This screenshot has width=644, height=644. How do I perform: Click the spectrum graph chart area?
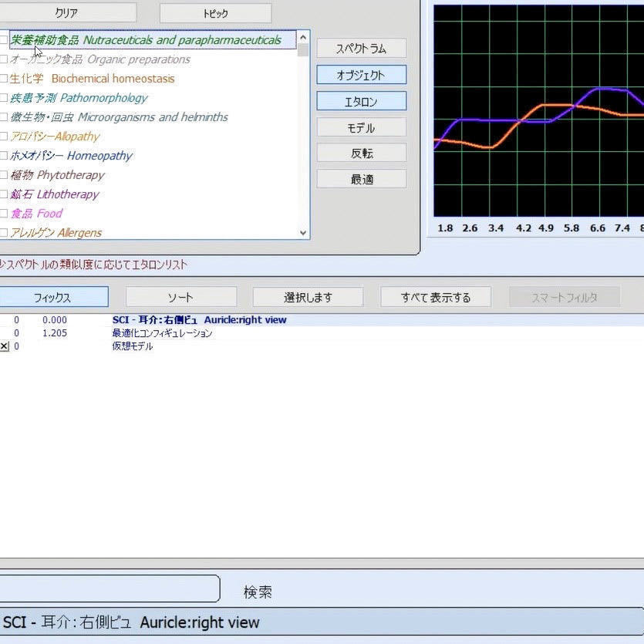click(538, 110)
